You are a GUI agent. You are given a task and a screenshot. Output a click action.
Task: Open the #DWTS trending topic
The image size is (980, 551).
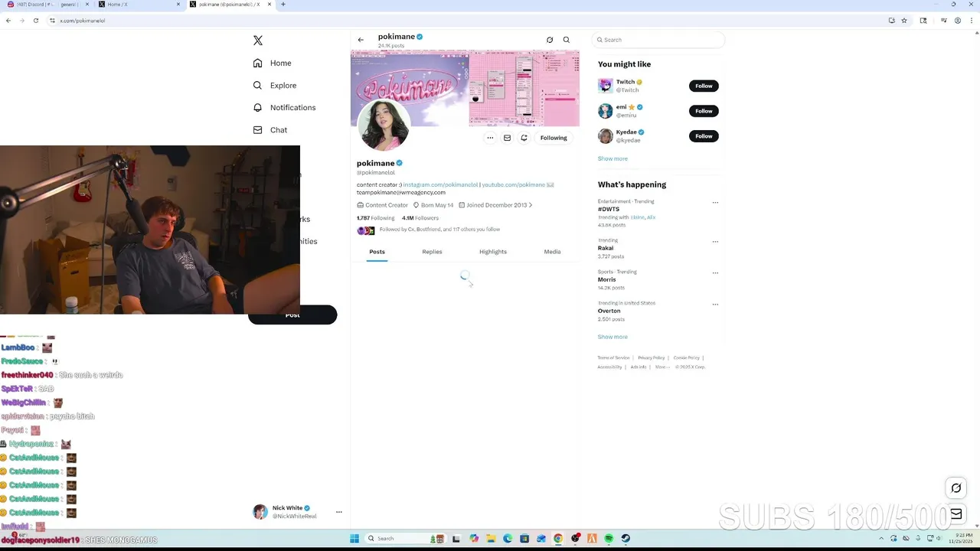(609, 209)
